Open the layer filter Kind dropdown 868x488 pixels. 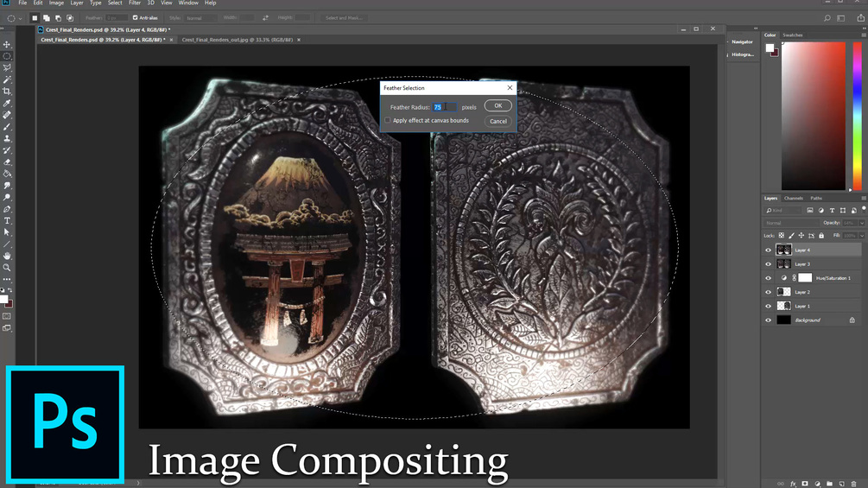[782, 210]
